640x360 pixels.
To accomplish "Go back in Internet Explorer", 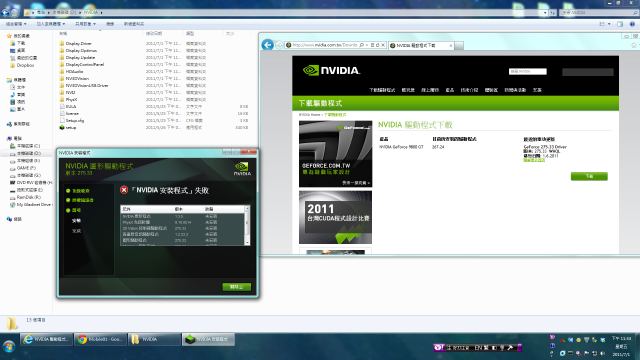I will (268, 44).
